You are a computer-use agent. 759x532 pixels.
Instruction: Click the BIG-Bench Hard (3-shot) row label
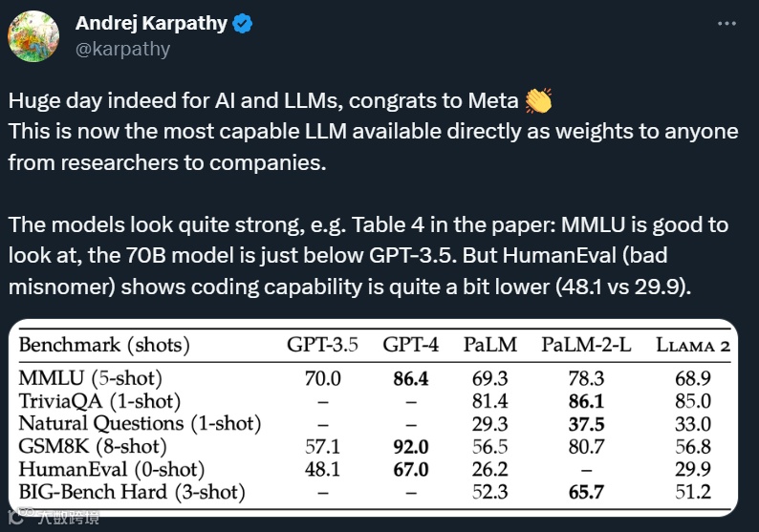tap(132, 492)
